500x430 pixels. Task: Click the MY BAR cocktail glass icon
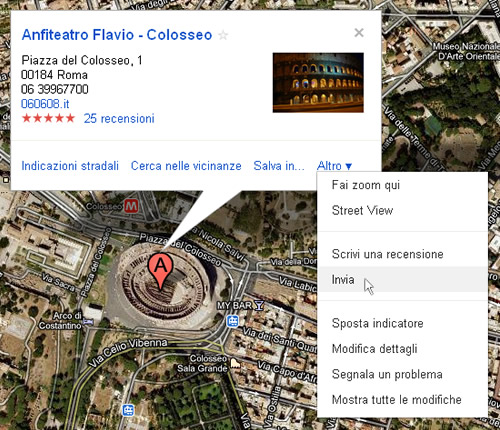tap(259, 305)
